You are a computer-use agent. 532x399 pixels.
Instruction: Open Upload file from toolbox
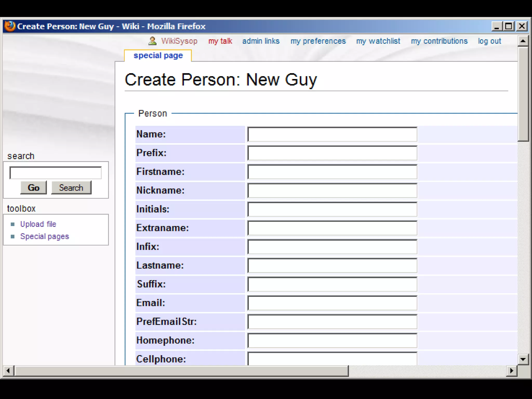point(38,224)
